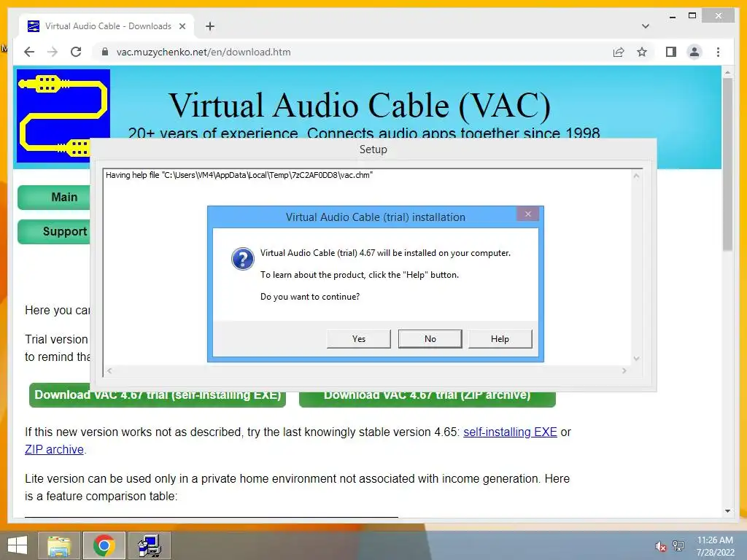
Task: Open a new browser tab
Action: 210,26
